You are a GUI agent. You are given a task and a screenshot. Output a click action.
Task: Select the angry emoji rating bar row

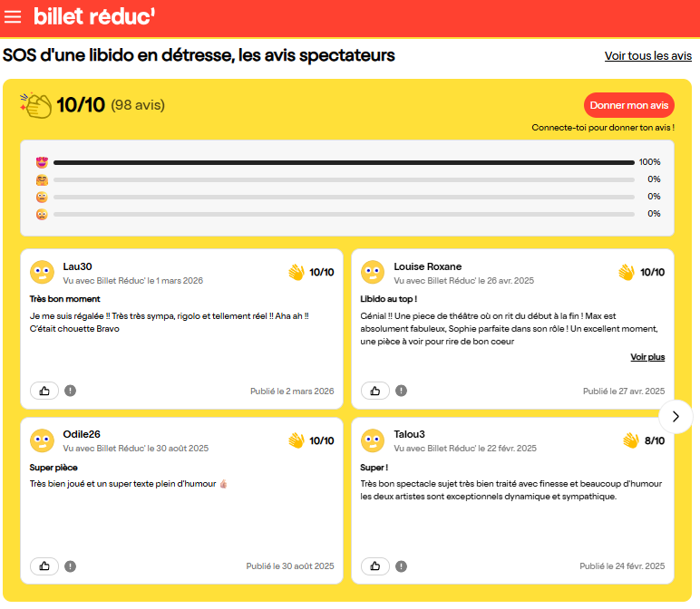click(345, 214)
